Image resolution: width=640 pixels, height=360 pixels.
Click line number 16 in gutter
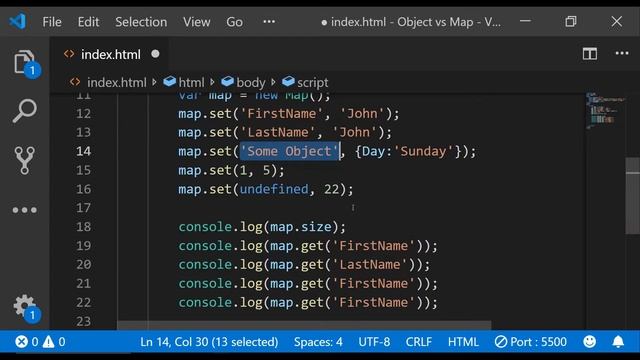(83, 189)
